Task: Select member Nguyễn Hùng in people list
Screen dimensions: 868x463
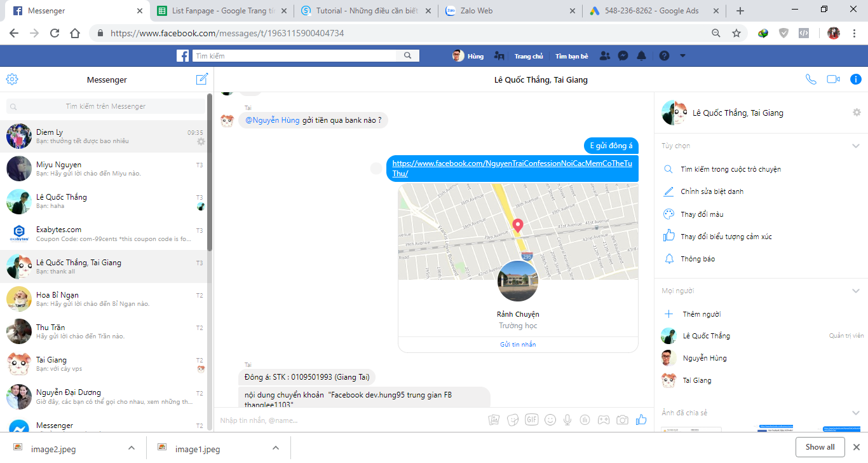Action: (x=704, y=358)
